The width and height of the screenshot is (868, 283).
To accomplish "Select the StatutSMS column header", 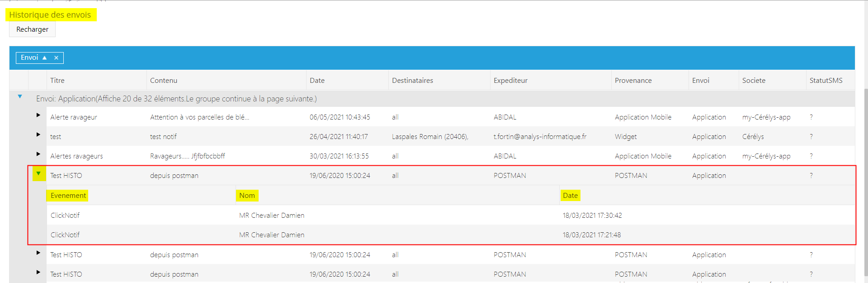I will click(826, 81).
